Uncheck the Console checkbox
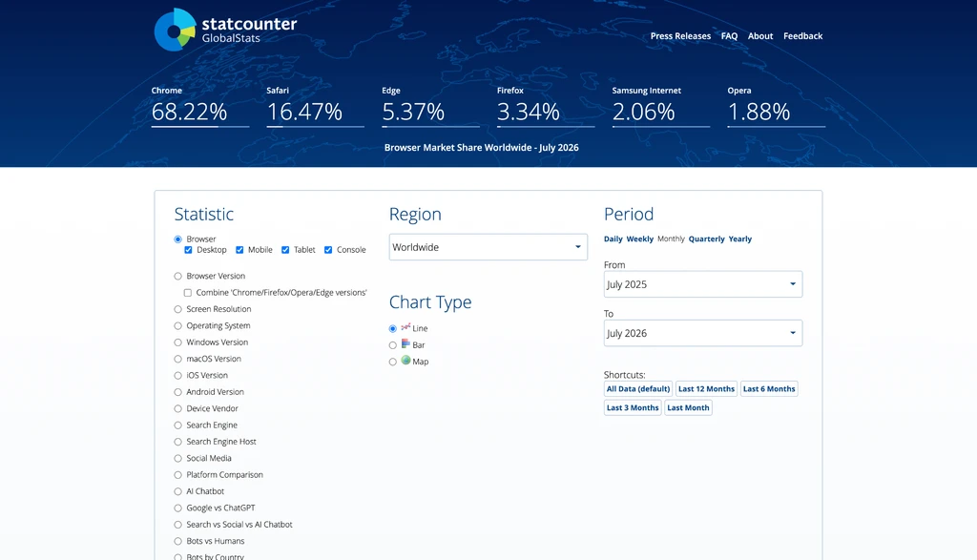The image size is (977, 560). pos(328,250)
